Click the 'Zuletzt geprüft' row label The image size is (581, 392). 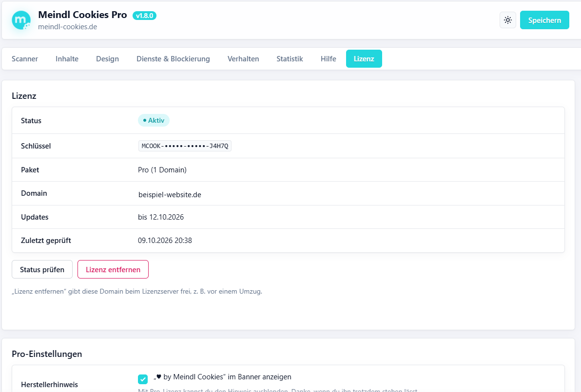tap(46, 241)
